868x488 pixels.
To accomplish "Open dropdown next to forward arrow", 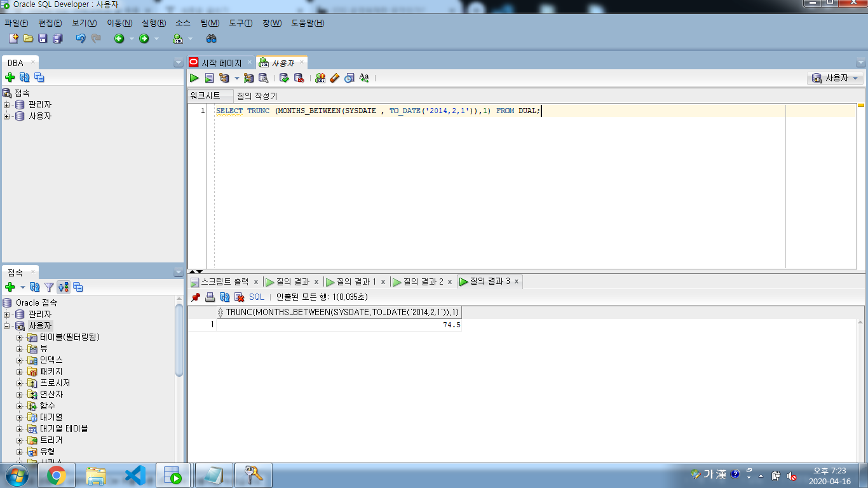I will click(x=157, y=39).
